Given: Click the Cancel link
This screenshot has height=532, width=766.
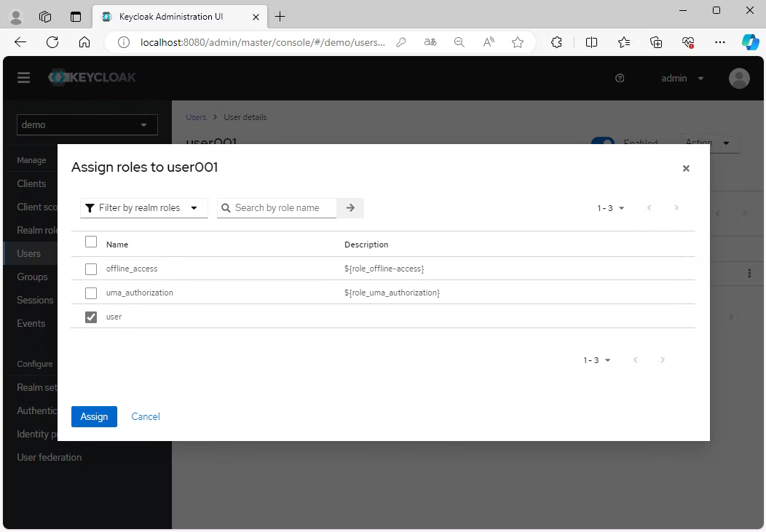Looking at the screenshot, I should pos(146,416).
